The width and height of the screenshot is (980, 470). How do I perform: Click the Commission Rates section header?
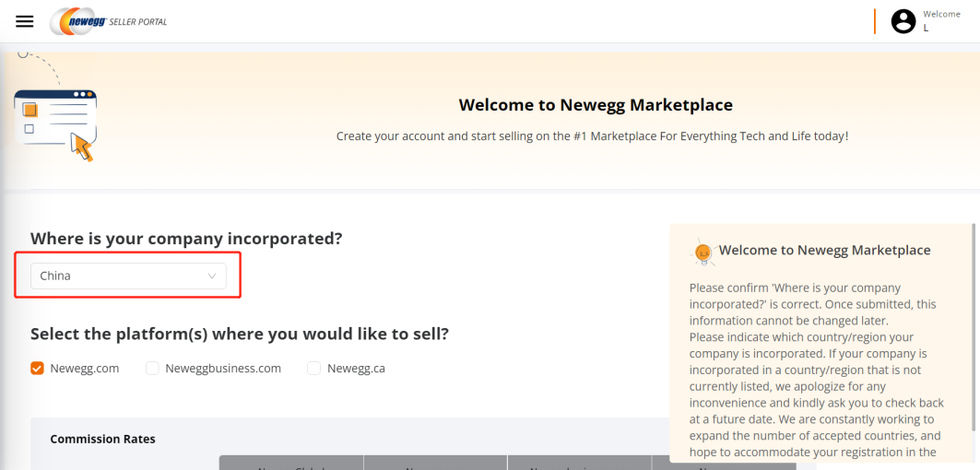click(x=102, y=439)
